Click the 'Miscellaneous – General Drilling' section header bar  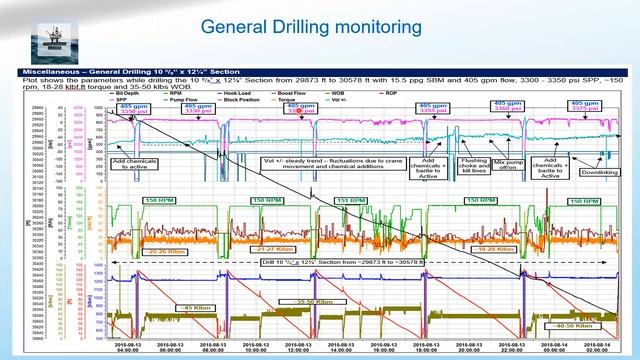[x=322, y=72]
